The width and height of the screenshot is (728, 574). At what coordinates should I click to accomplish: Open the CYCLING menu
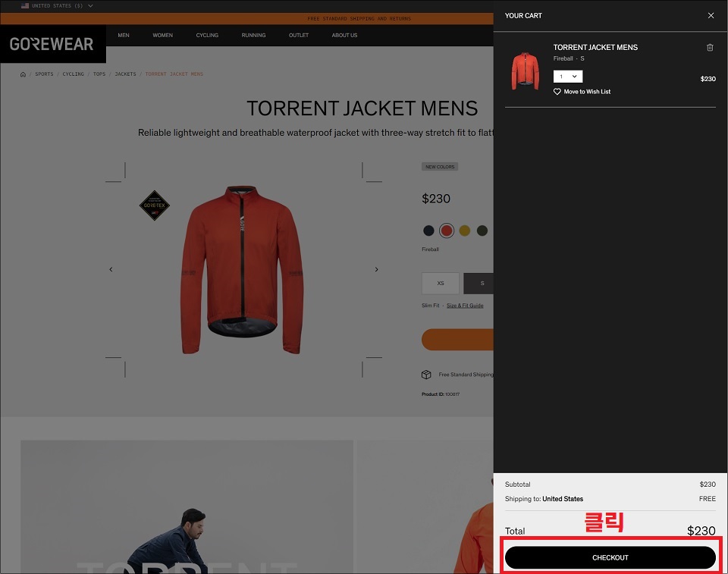[207, 36]
